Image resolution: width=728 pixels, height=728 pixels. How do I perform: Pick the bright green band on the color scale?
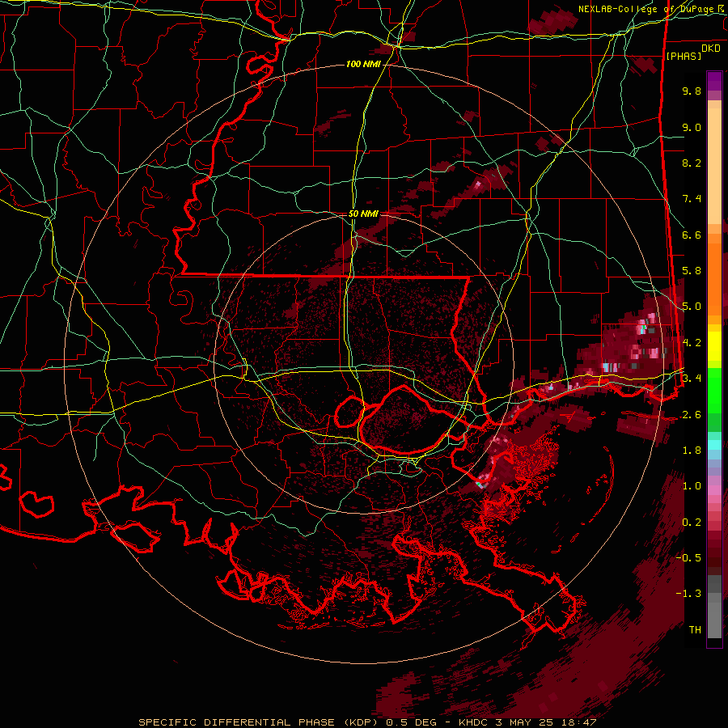coord(714,390)
